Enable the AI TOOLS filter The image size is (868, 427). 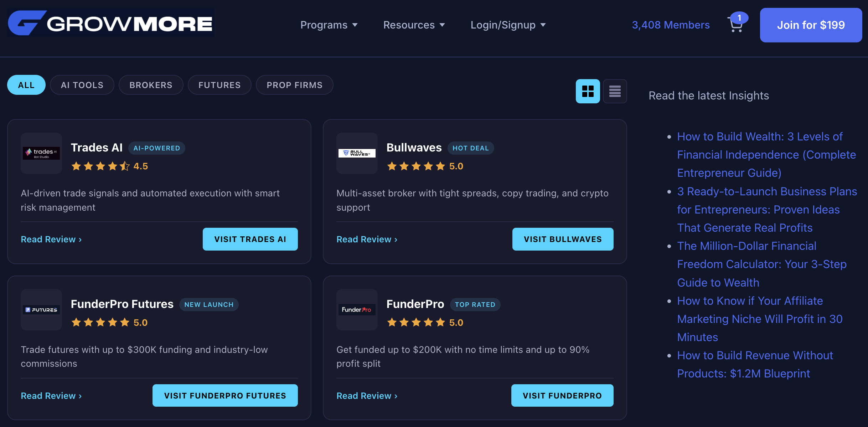tap(82, 85)
